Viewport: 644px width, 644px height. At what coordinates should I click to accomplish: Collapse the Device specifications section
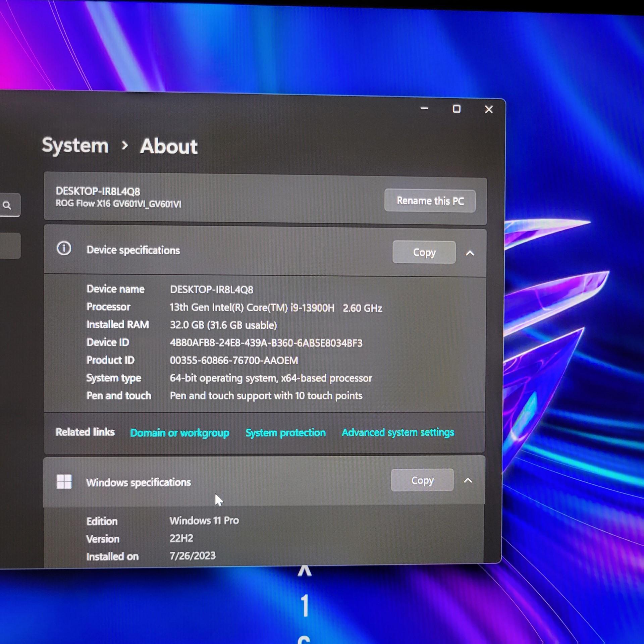[x=470, y=253]
